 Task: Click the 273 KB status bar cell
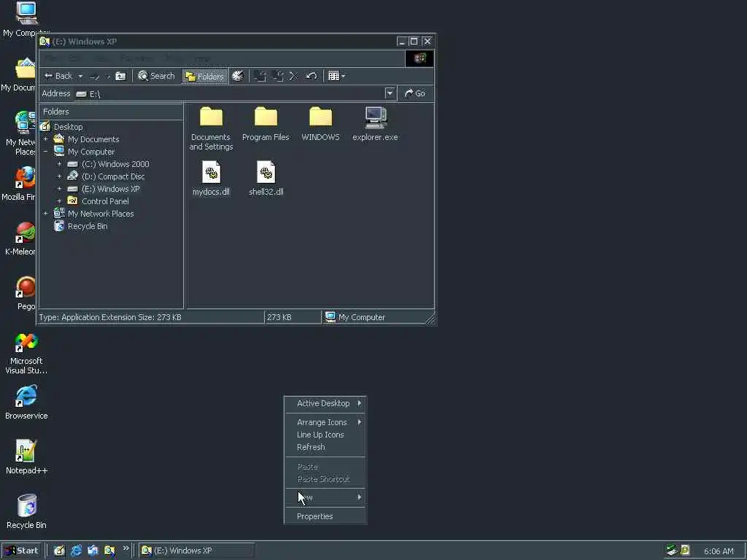click(293, 317)
